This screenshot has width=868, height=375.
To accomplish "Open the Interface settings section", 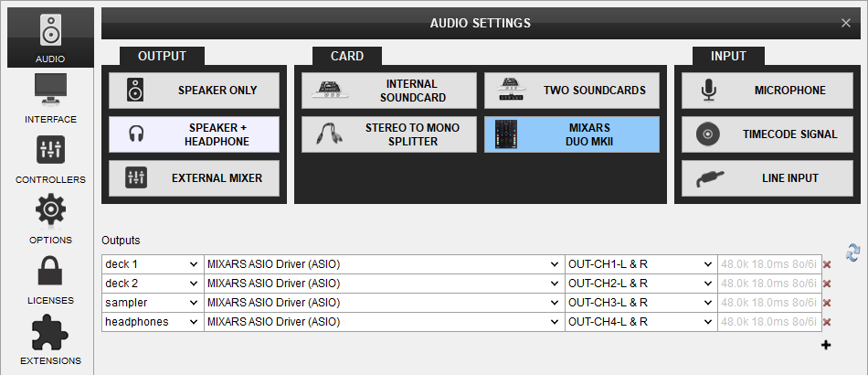I will (x=50, y=99).
